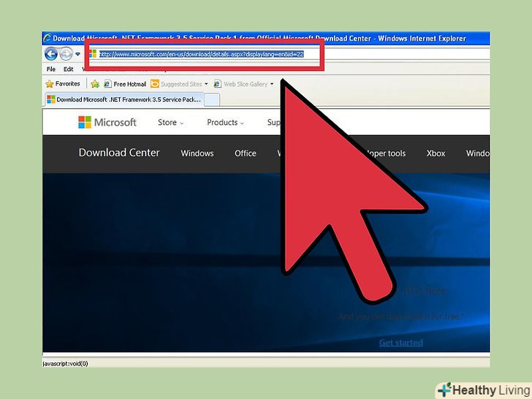Screen dimensions: 532x399
Task: Click the Add to Favorites Bar icon
Action: tap(95, 84)
